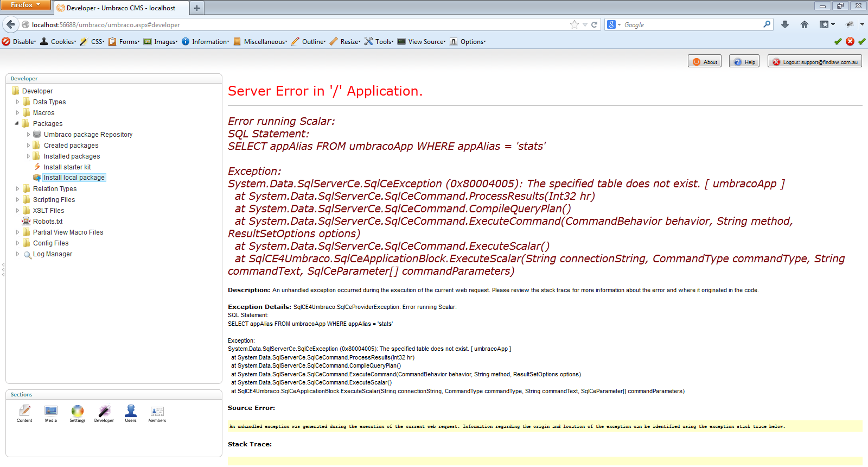868x467 pixels.
Task: Open the Users section icon
Action: [131, 411]
